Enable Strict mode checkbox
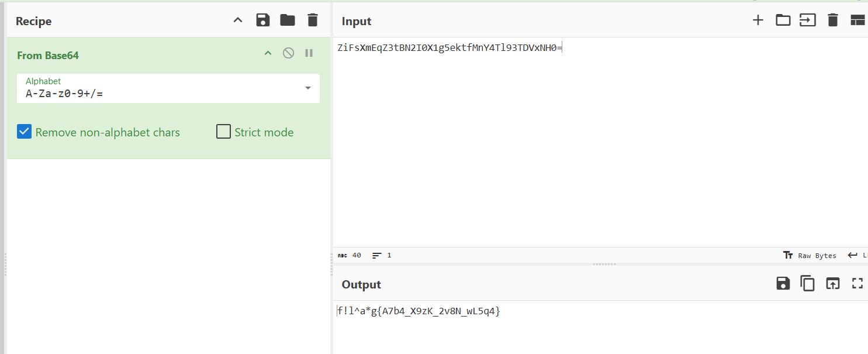This screenshot has height=354, width=868. [223, 132]
